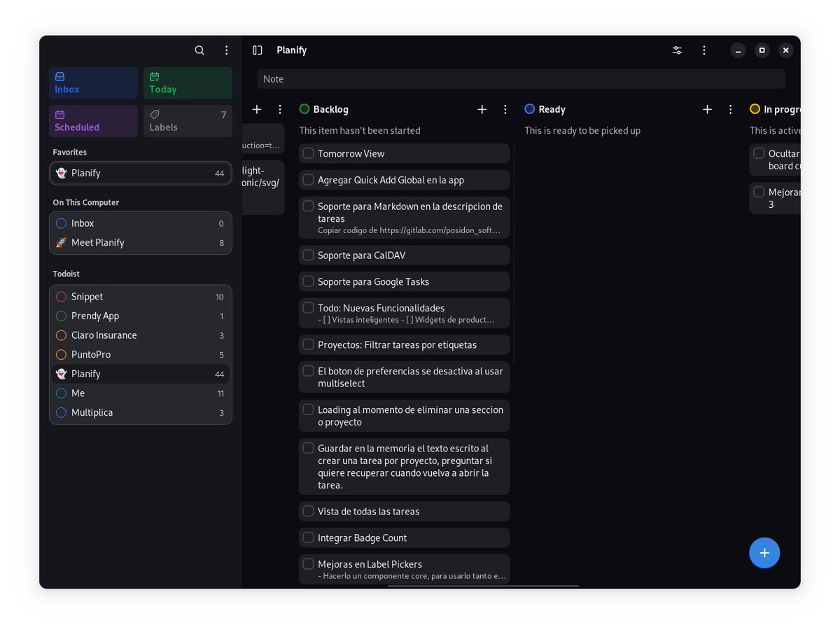This screenshot has height=632, width=840.
Task: Mark Soporte para CalDAV as done
Action: point(308,255)
